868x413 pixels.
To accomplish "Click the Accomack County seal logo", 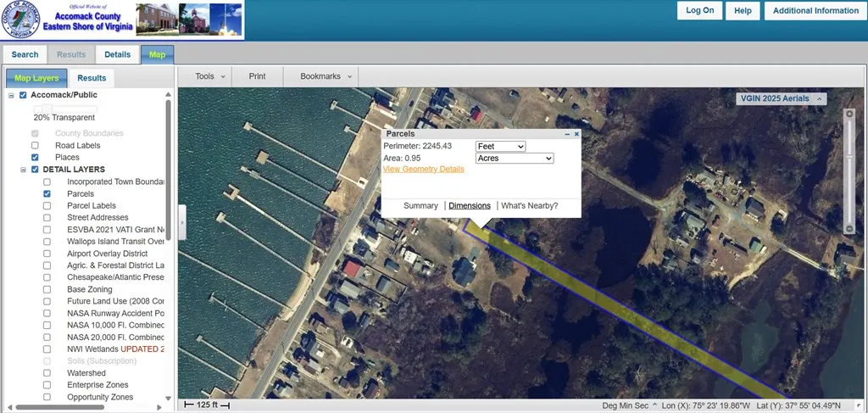I will [x=20, y=20].
